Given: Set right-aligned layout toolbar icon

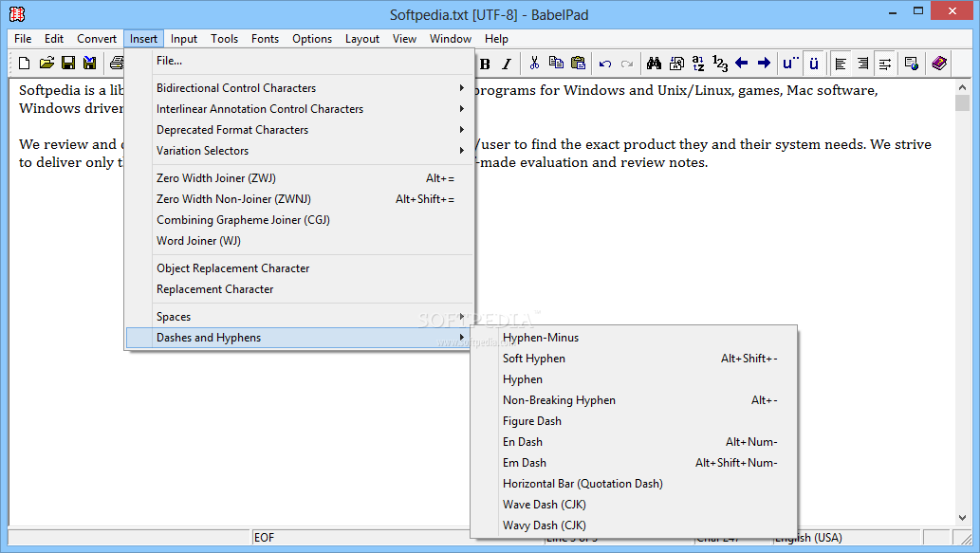Looking at the screenshot, I should click(x=862, y=64).
